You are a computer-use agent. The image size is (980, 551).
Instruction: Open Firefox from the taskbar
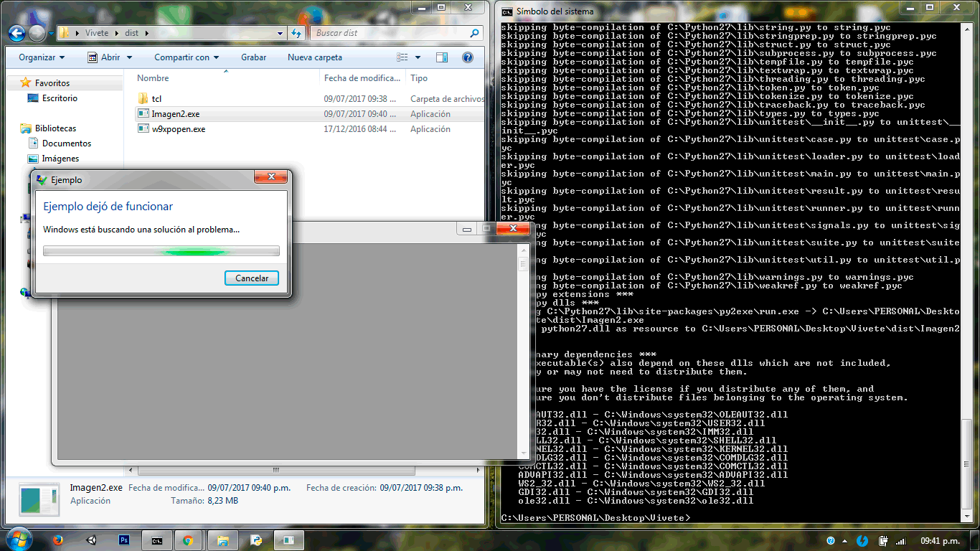coord(58,540)
